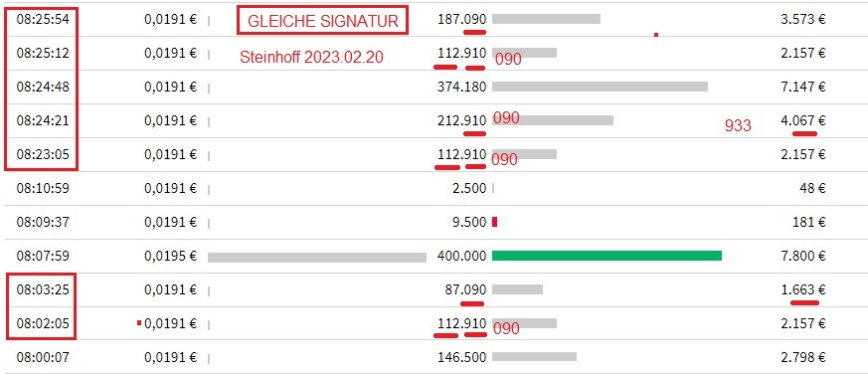The width and height of the screenshot is (868, 374).
Task: Click the 0,0195 € price entry
Action: click(170, 256)
